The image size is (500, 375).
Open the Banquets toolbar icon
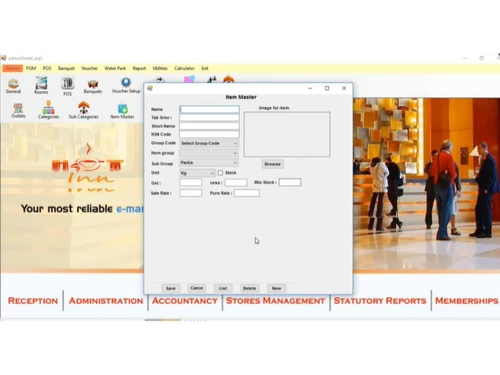point(93,86)
